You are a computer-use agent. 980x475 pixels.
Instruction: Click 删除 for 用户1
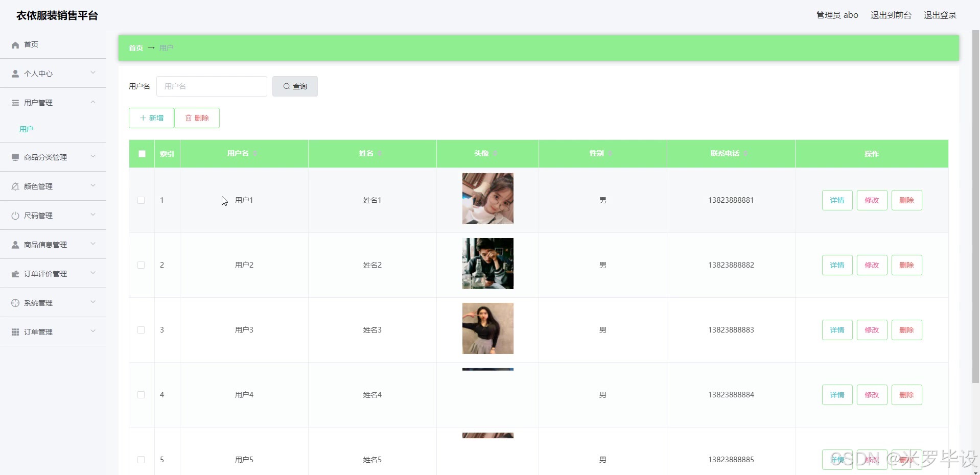pyautogui.click(x=907, y=200)
